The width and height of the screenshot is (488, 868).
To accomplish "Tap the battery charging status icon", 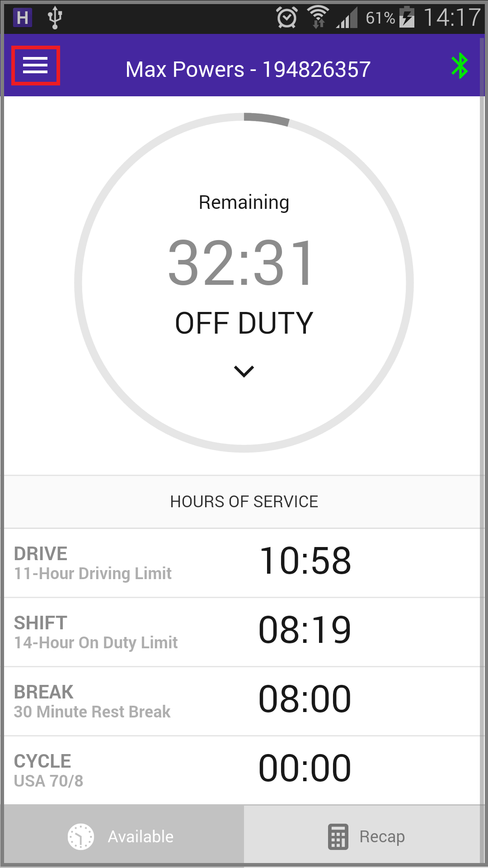I will click(x=407, y=17).
